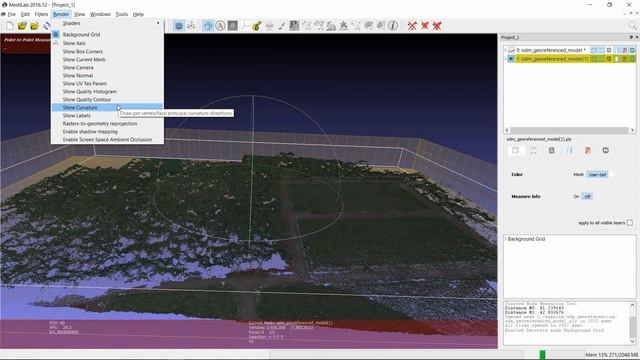The height and width of the screenshot is (360, 640).
Task: Click bounding box render icon under odm_georeferenced_model(1).ply
Action: (516, 151)
